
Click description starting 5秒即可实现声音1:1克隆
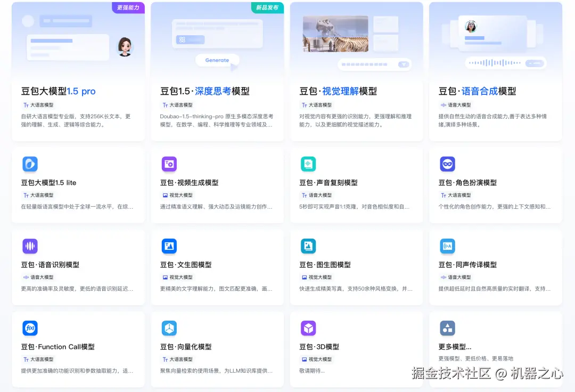[x=354, y=207]
